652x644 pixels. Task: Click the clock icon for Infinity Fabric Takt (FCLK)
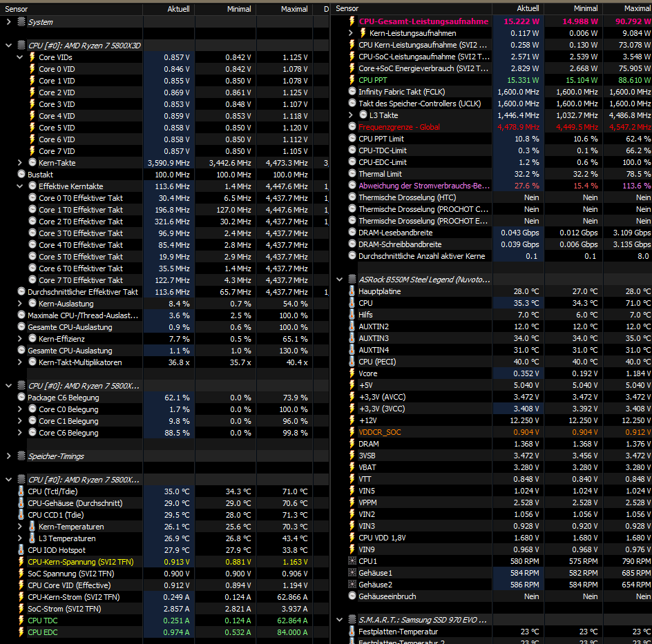coord(354,90)
